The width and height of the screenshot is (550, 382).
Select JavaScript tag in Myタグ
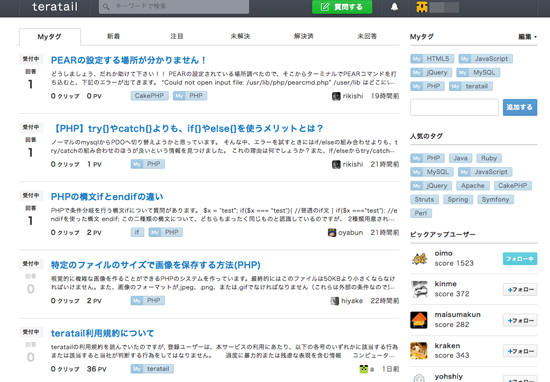(485, 59)
